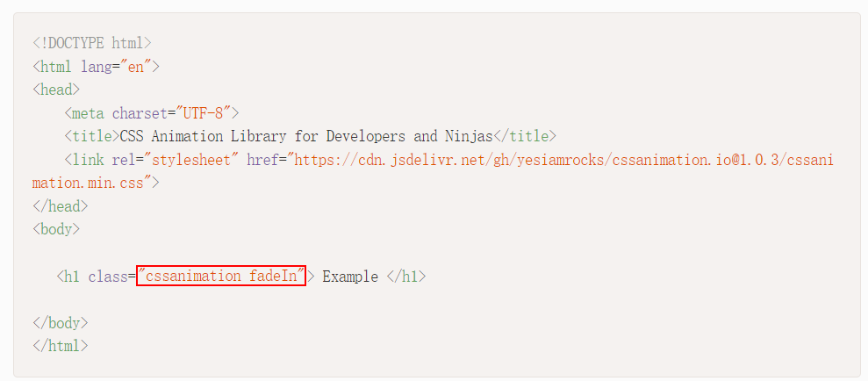This screenshot has width=868, height=381.
Task: Click the "Example" heading text
Action: point(350,276)
